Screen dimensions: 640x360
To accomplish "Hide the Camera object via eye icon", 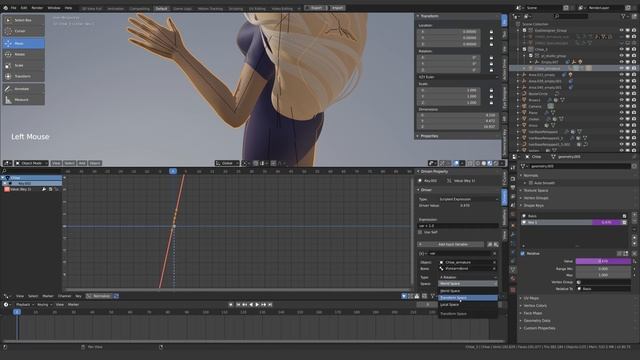I will (x=622, y=106).
